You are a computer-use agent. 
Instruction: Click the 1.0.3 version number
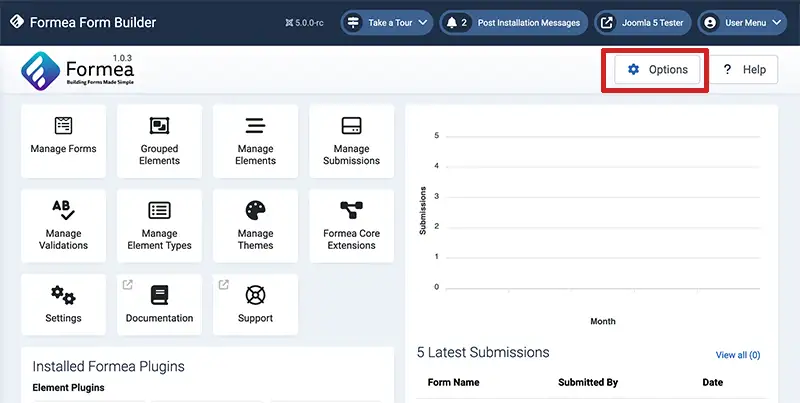[122, 58]
